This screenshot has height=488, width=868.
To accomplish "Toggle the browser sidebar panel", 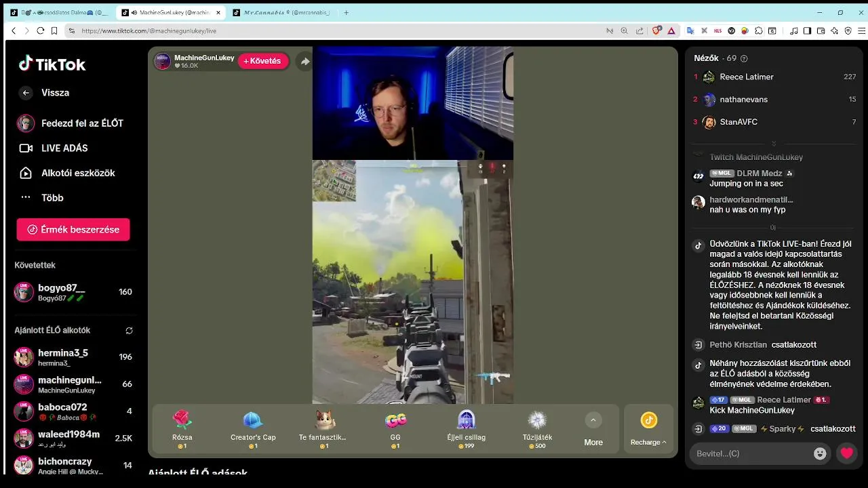I will 807,31.
